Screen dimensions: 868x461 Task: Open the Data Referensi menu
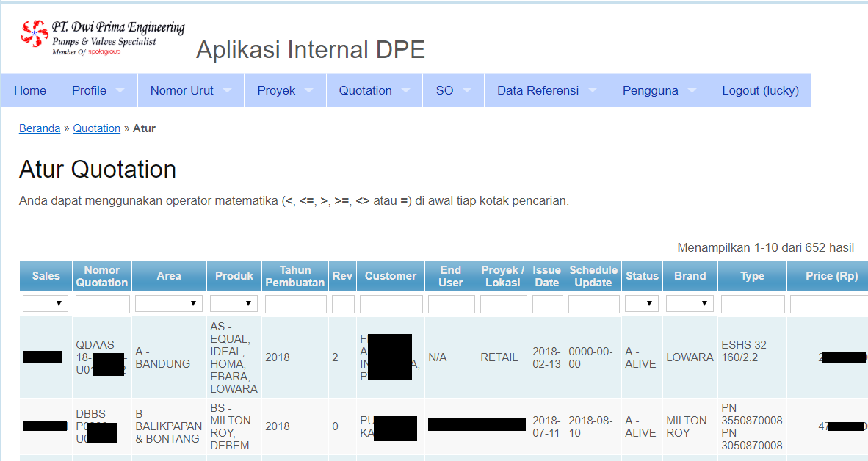[x=547, y=91]
